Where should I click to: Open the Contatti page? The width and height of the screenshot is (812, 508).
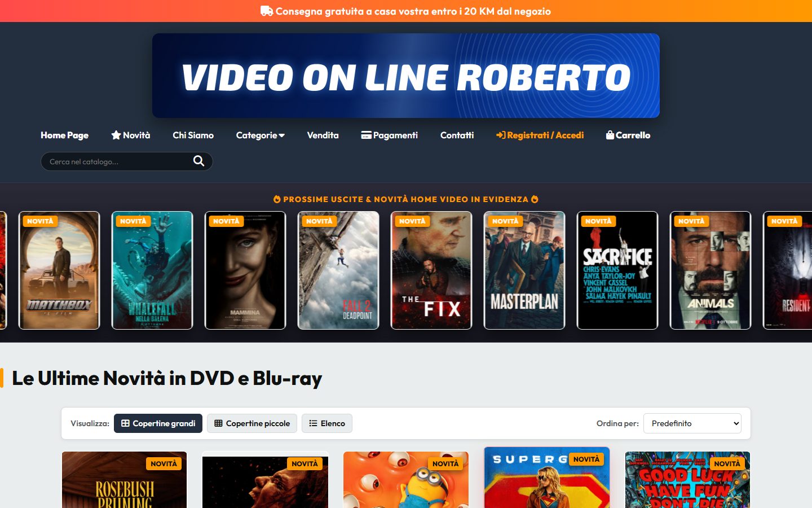click(457, 135)
